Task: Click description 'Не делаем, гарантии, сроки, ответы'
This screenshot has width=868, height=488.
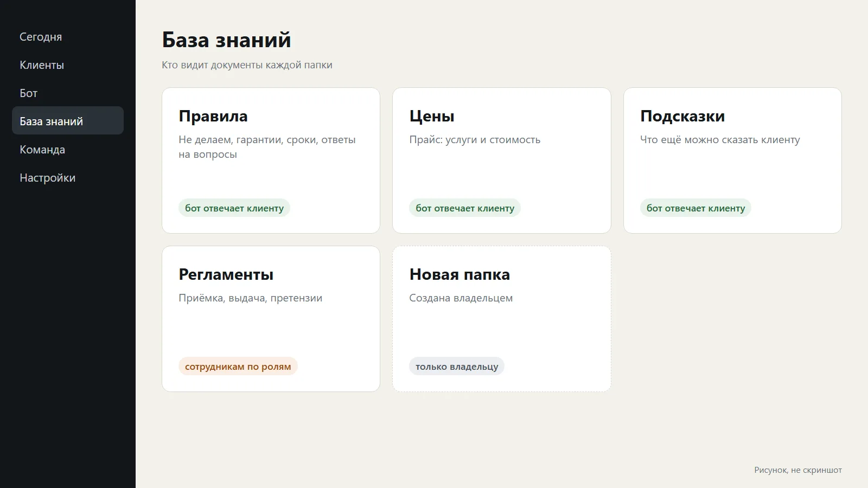Action: tap(267, 140)
